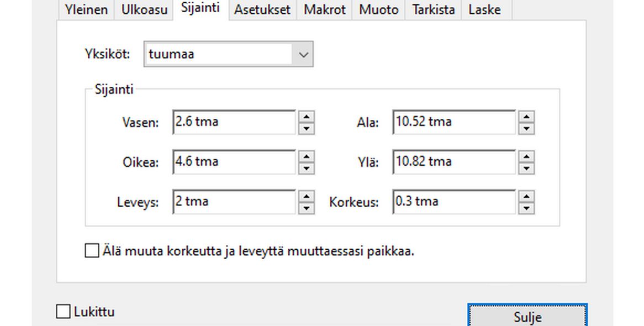
Task: Switch to the Laske tab
Action: tap(484, 9)
